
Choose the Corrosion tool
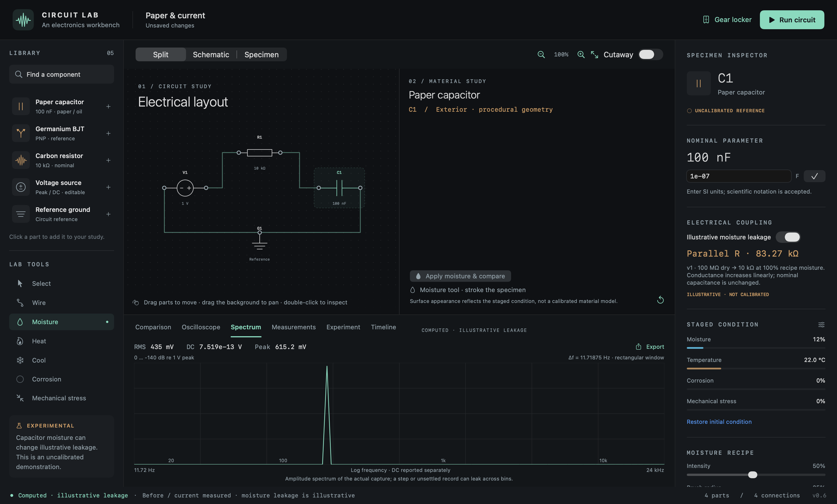(x=61, y=379)
